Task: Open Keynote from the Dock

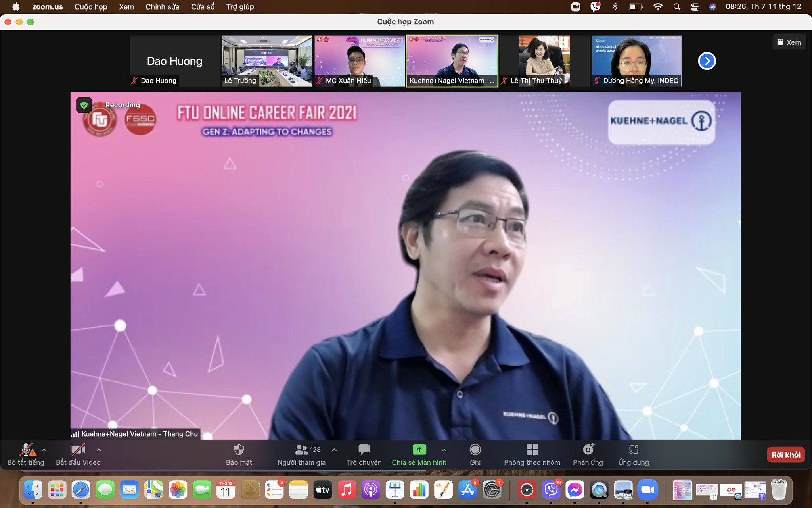Action: tap(395, 491)
